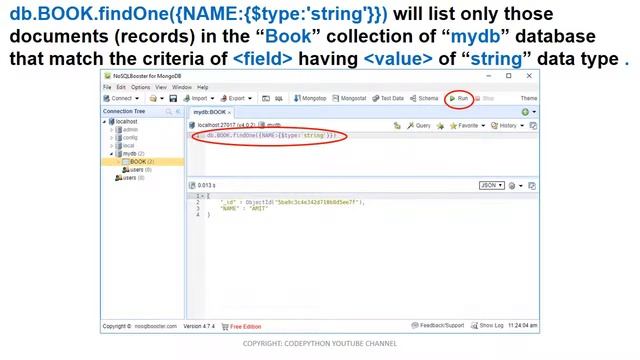This screenshot has height=360, width=640.
Task: Click the mydb database label in the editor toolbar
Action: click(x=269, y=125)
